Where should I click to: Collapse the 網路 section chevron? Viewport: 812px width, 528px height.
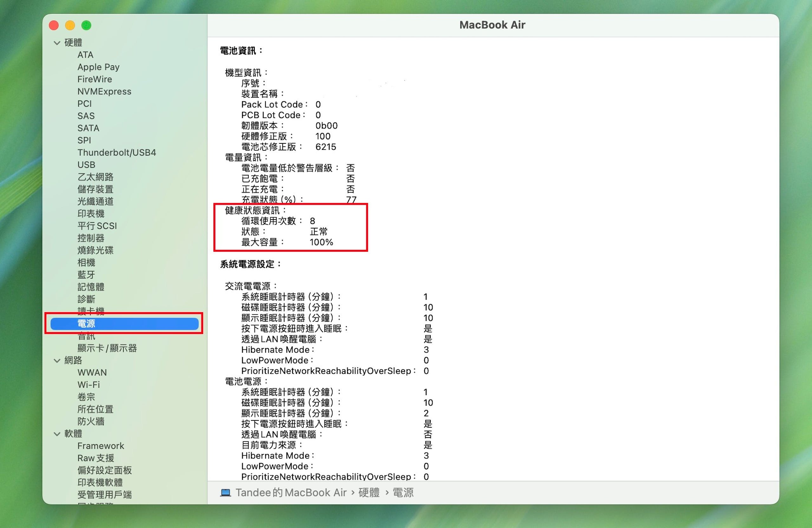(57, 360)
